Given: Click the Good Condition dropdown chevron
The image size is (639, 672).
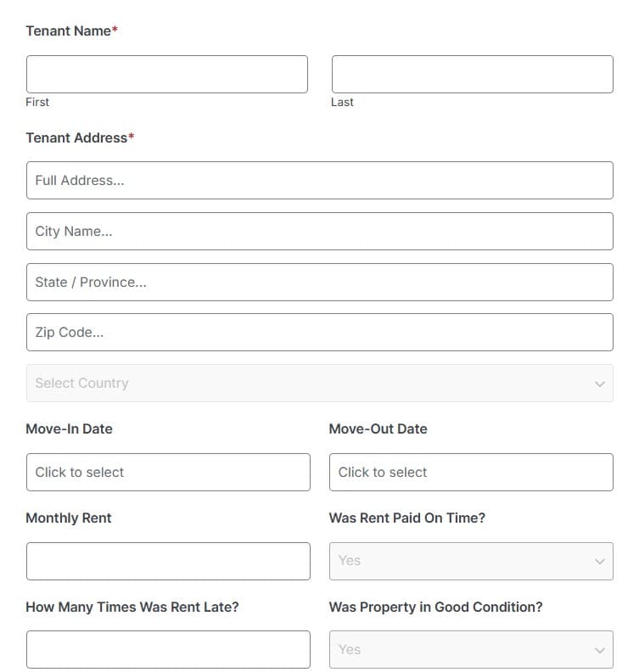Looking at the screenshot, I should pos(600,651).
